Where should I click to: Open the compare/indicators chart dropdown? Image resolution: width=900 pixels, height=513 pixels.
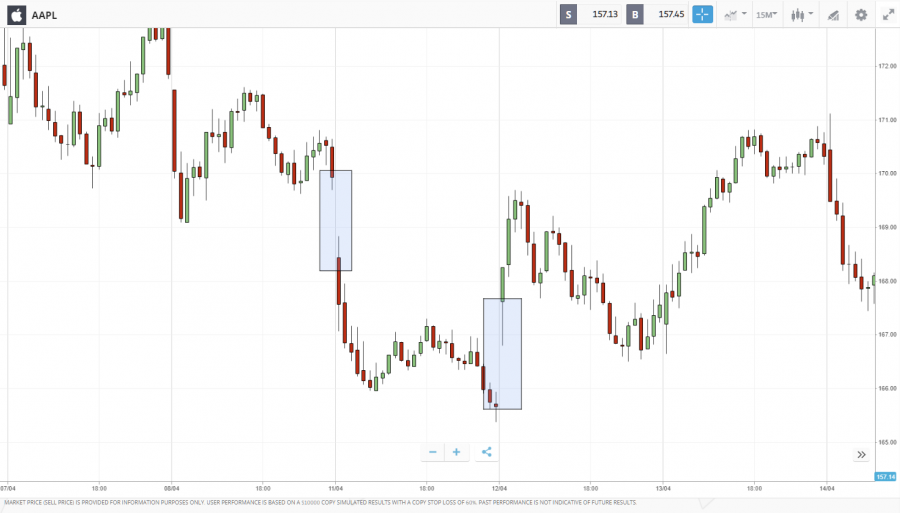[735, 15]
